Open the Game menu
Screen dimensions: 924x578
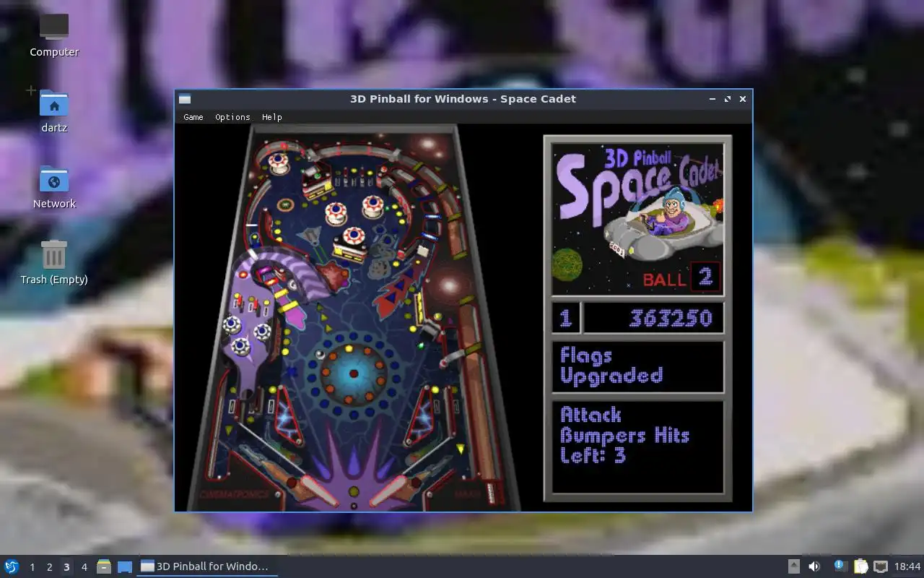[x=193, y=117]
